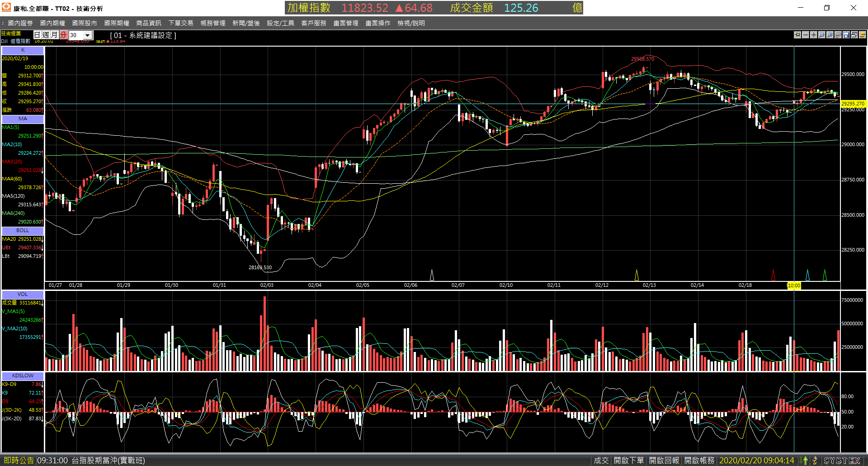
Task: Select the monthly (月) period toggle
Action: click(54, 35)
